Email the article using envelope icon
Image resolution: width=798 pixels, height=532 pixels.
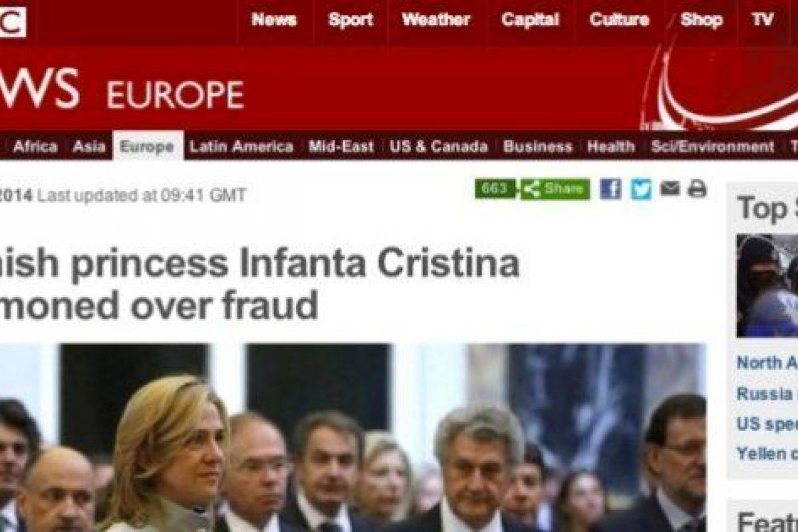670,189
